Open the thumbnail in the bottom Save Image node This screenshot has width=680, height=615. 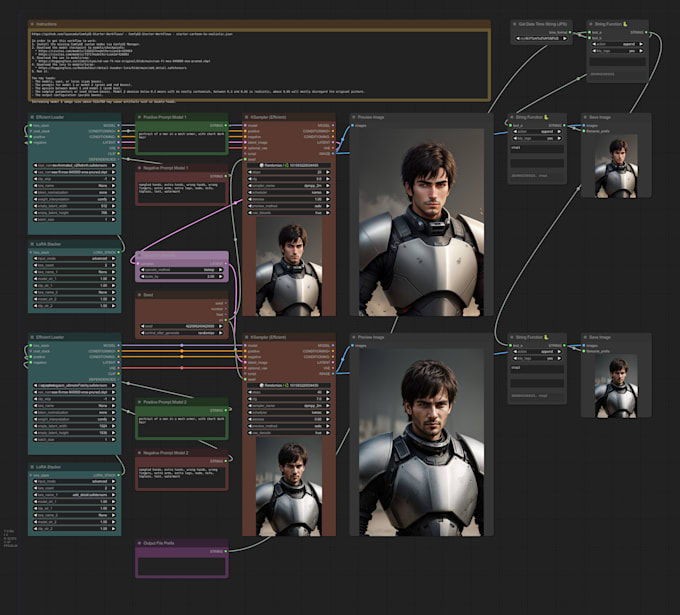(x=616, y=386)
